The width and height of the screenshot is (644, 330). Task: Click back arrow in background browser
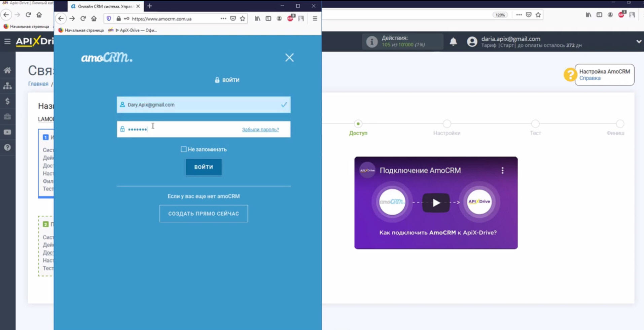tap(6, 15)
